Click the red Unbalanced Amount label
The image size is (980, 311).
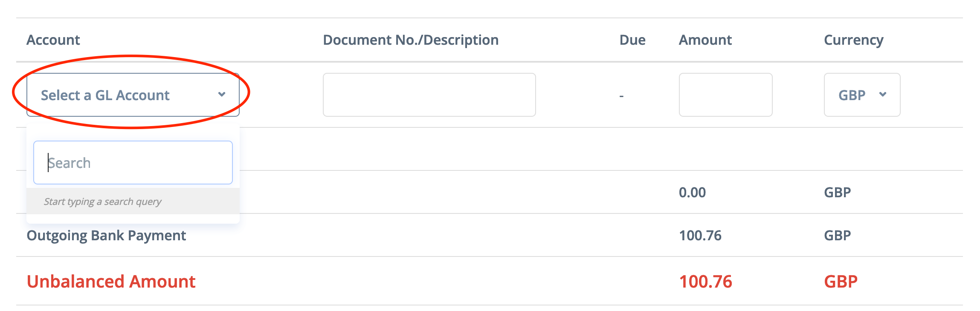pos(111,282)
